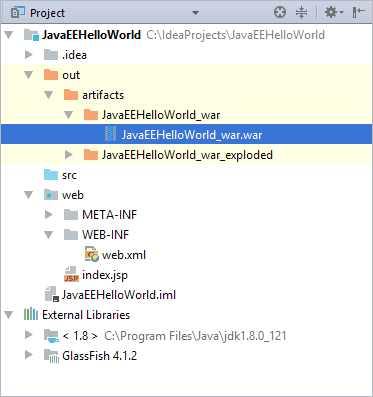Click the JDK 1.8 library icon

point(51,336)
